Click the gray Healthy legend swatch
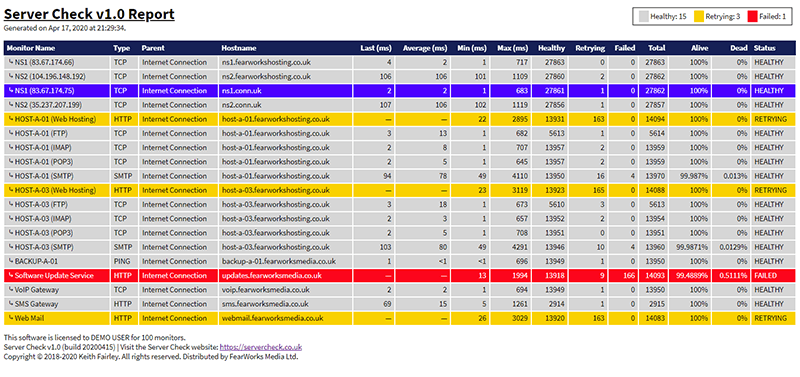Screen dimensions: 800x377 [x=643, y=16]
